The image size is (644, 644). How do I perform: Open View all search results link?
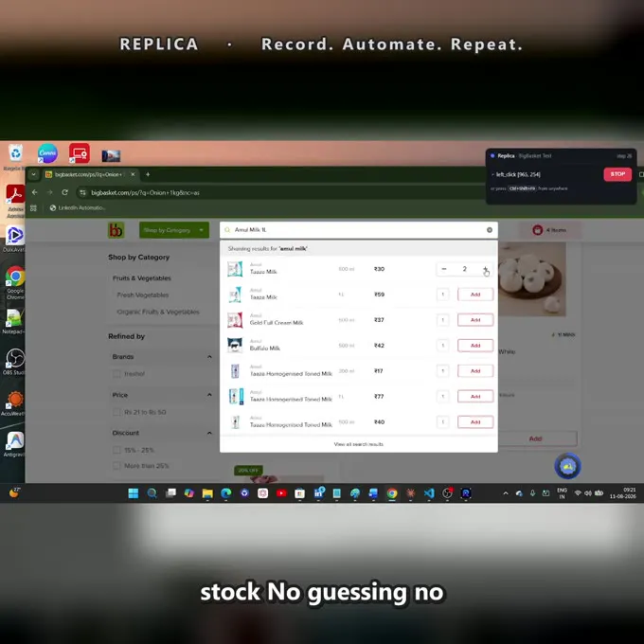[359, 444]
